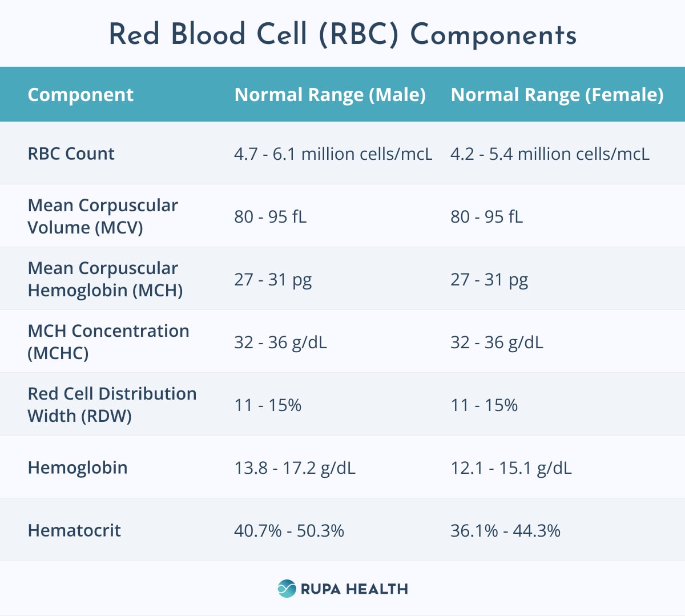Click the RBC Count row label

pyautogui.click(x=71, y=154)
